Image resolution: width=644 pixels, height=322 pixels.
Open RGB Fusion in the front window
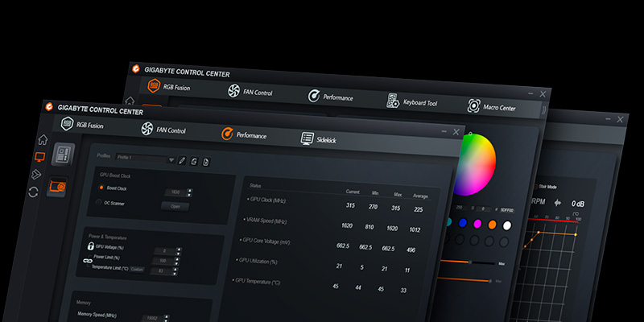point(82,125)
